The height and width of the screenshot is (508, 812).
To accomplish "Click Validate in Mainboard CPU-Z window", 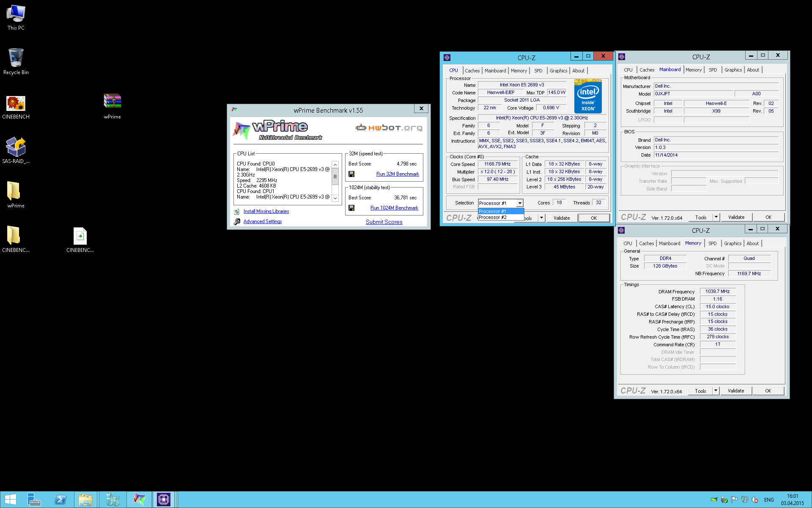I will point(736,217).
